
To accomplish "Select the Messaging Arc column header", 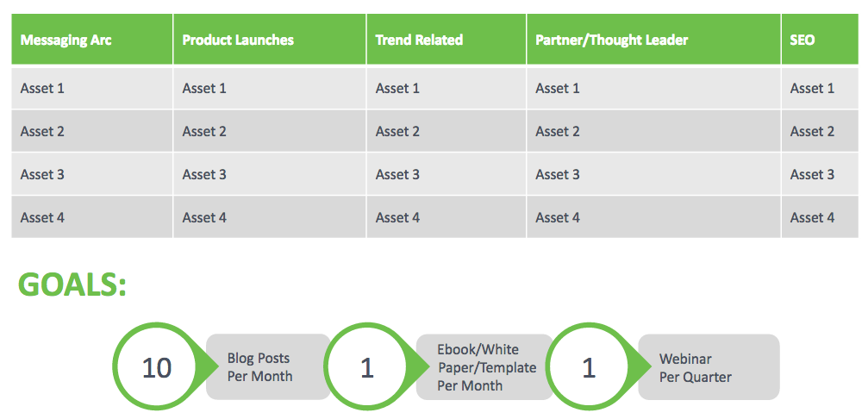I will coord(66,40).
